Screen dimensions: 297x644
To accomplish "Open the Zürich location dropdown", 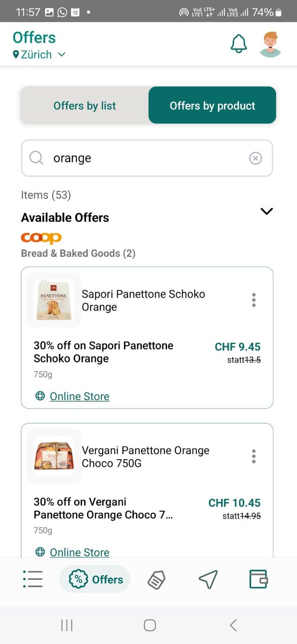I will click(x=39, y=55).
